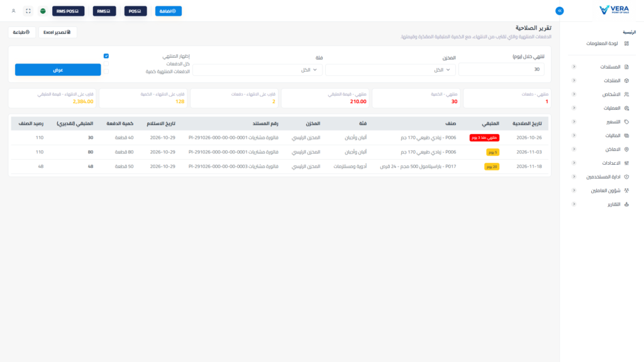
Task: Open لوحة المعلومات dashboard menu item
Action: [602, 43]
